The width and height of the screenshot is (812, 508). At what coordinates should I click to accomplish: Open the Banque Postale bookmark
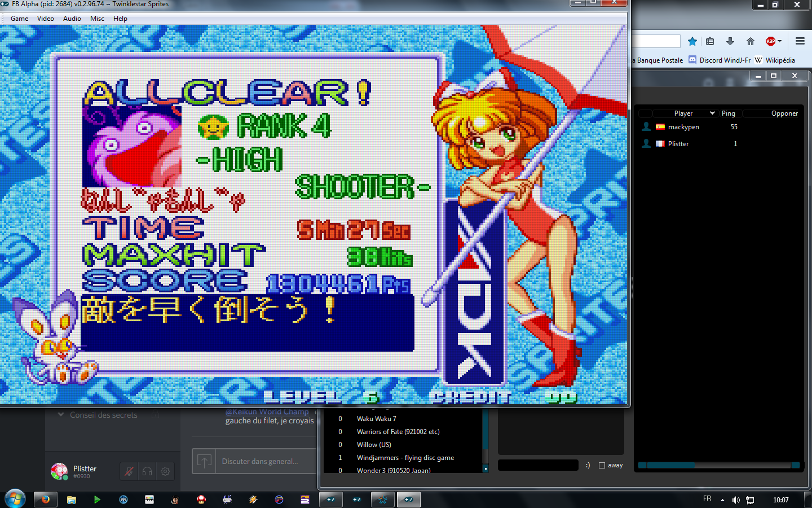point(657,60)
